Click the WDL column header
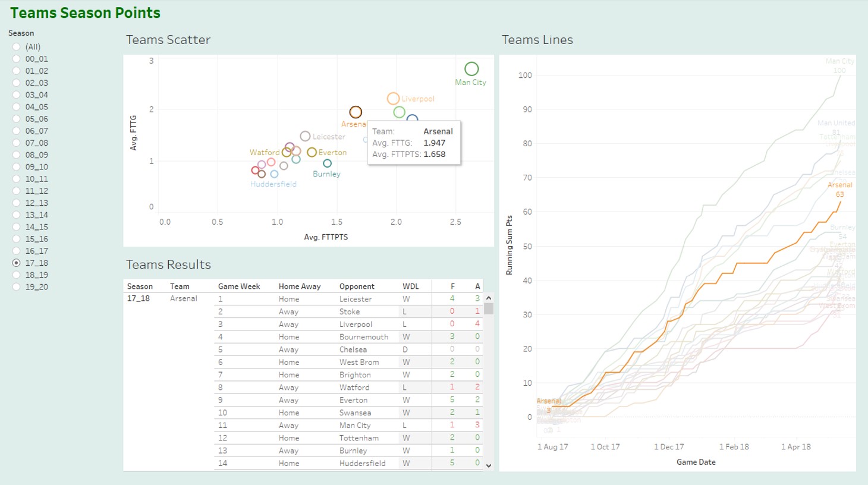 tap(410, 286)
